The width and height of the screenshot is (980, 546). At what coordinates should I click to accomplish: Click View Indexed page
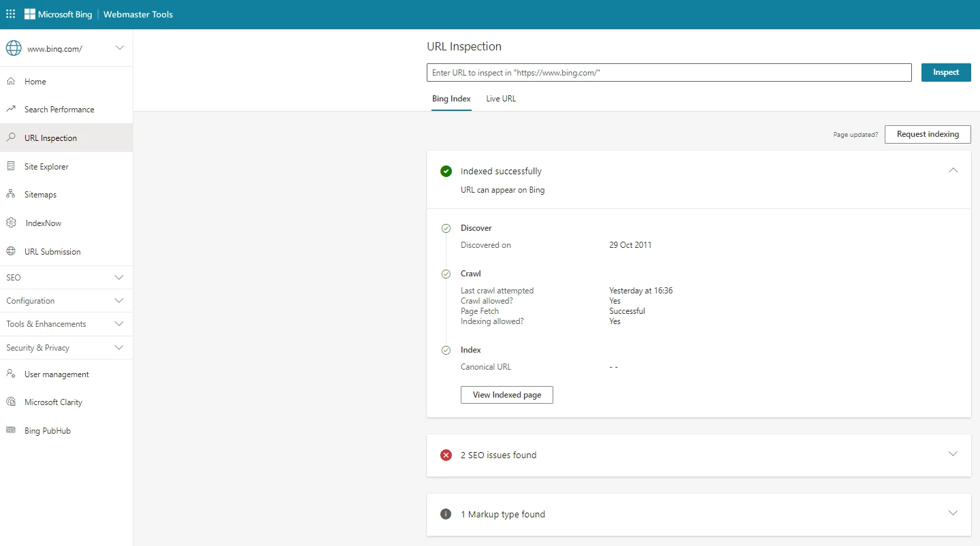click(506, 395)
